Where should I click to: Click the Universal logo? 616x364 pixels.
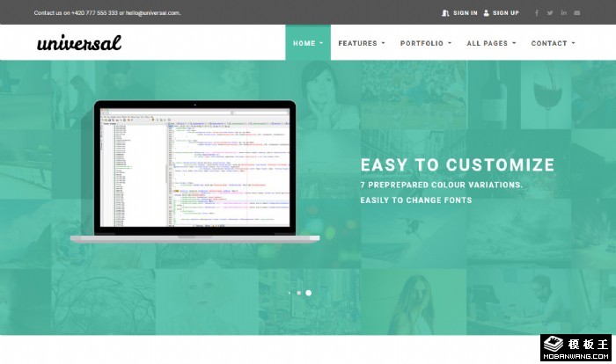[79, 43]
